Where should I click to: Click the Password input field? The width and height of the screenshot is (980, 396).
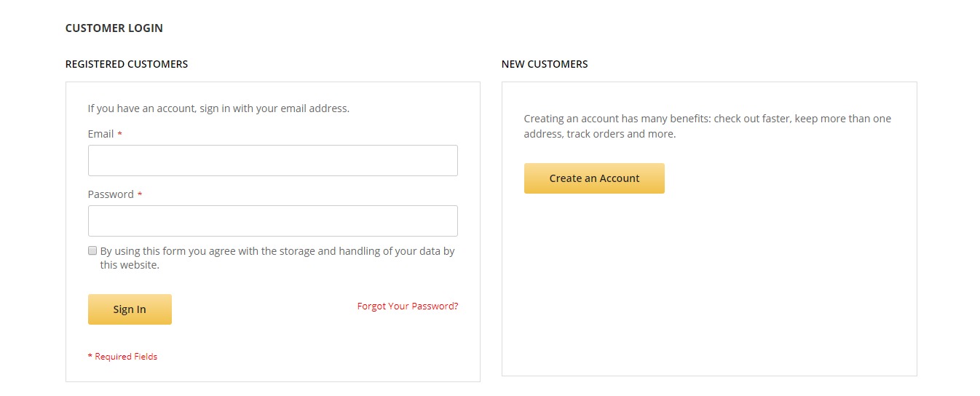point(272,221)
